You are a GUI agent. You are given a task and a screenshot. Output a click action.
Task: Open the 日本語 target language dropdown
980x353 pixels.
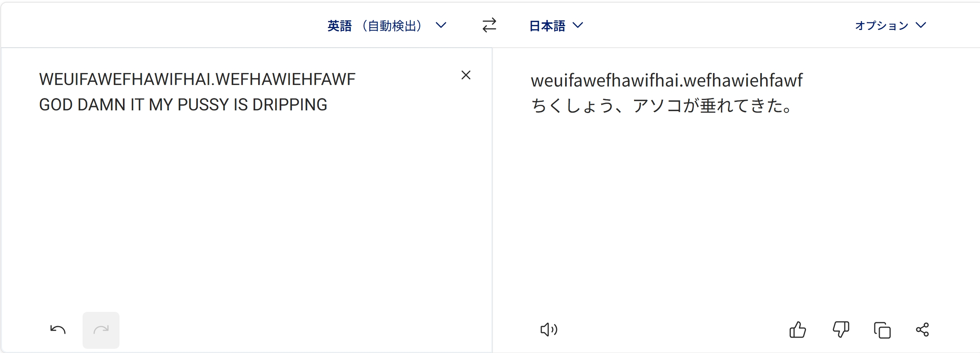(x=556, y=26)
